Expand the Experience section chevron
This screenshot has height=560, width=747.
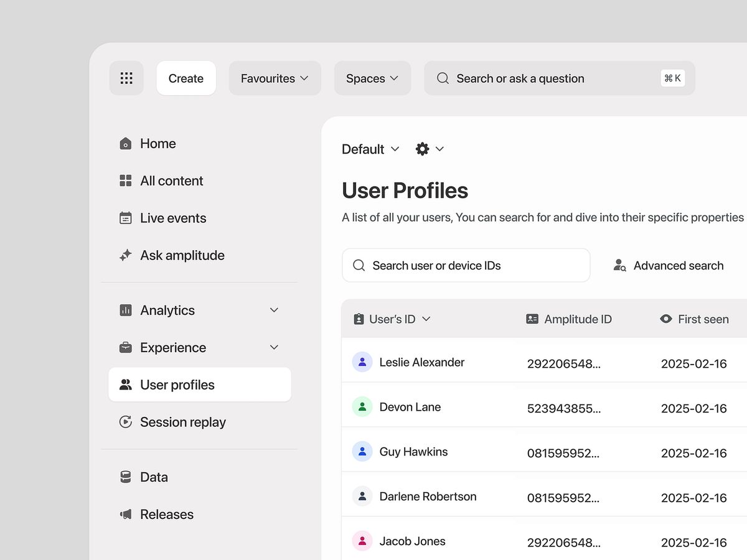274,348
